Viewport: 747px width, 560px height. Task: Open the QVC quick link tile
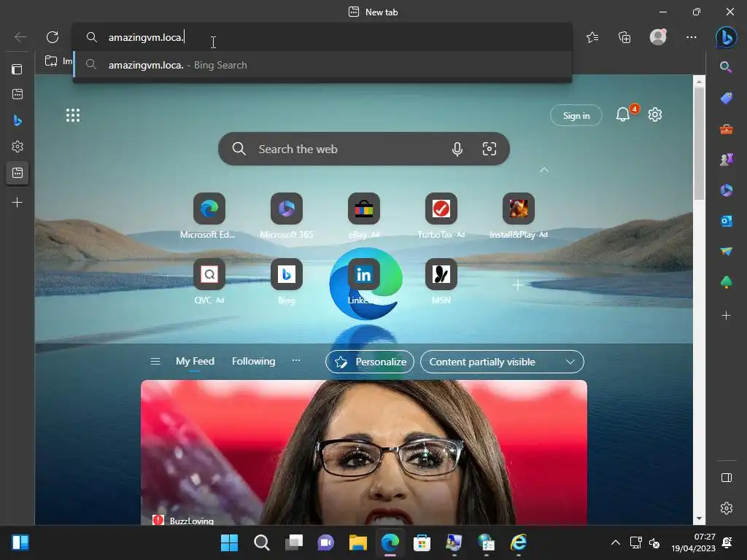[209, 274]
